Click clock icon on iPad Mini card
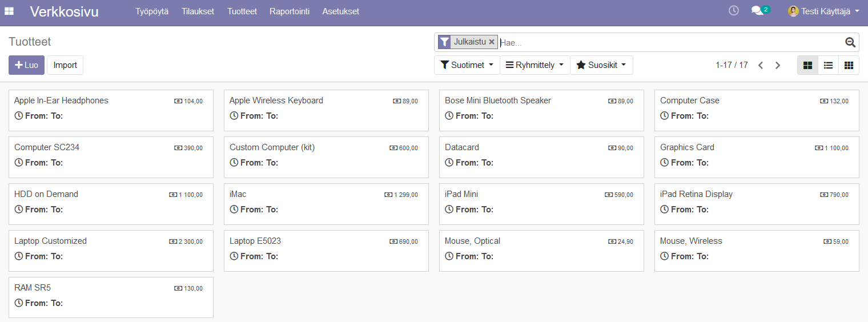This screenshot has height=322, width=868. [449, 210]
